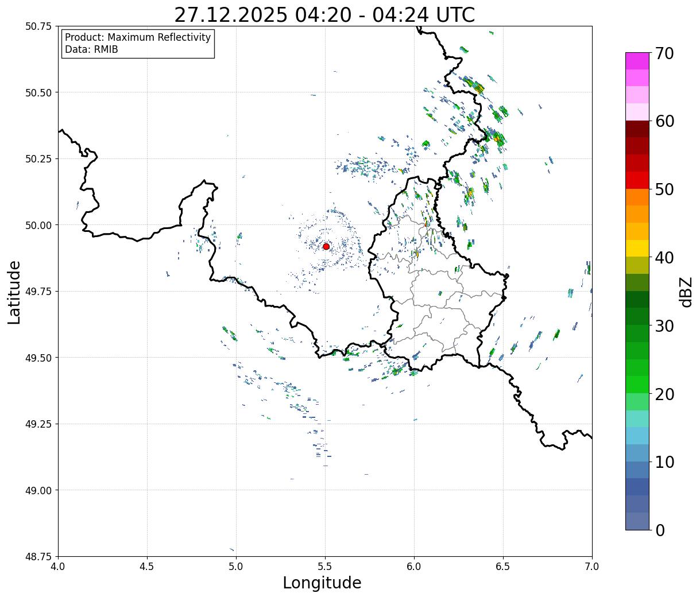Click the colorbar tick label 30
The width and height of the screenshot is (700, 597).
[664, 325]
